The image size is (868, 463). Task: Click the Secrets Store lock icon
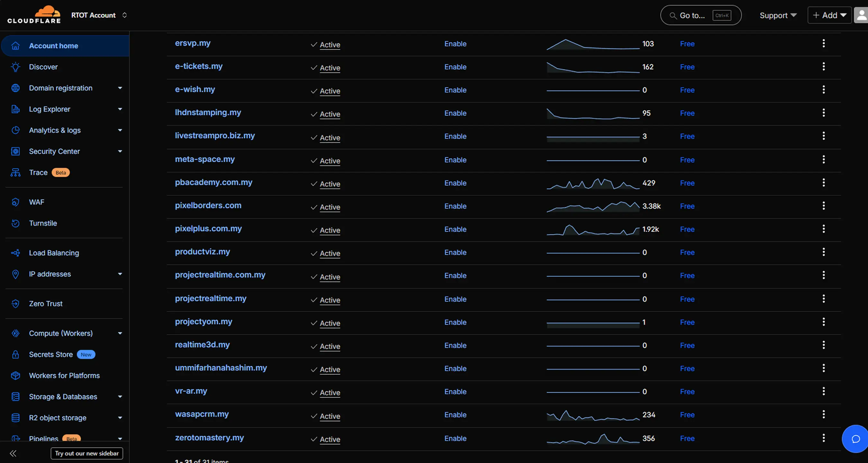tap(15, 355)
